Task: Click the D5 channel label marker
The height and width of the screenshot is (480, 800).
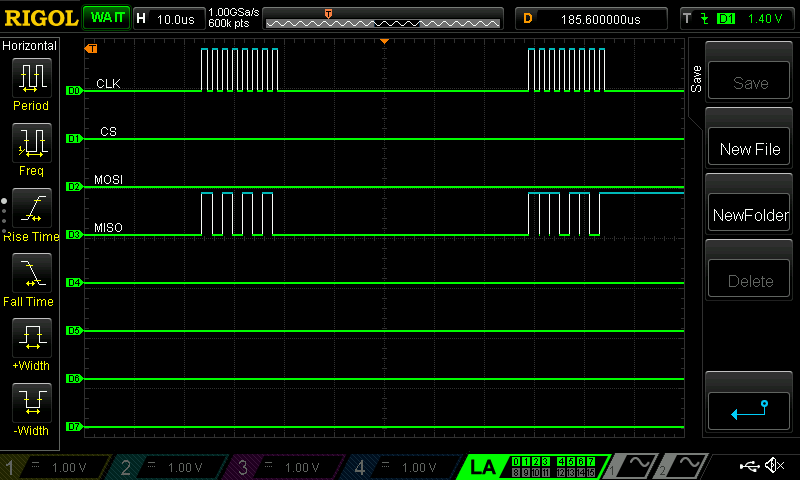Action: 74,331
